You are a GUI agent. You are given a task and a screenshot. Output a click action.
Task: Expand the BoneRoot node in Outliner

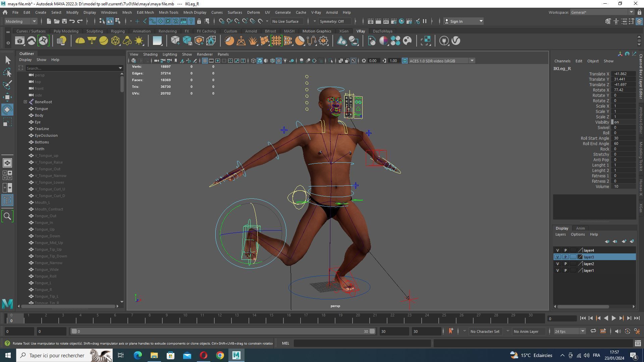(25, 102)
